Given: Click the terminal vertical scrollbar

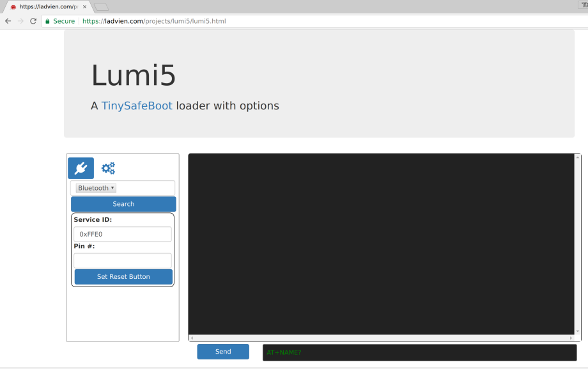Looking at the screenshot, I should click(578, 243).
